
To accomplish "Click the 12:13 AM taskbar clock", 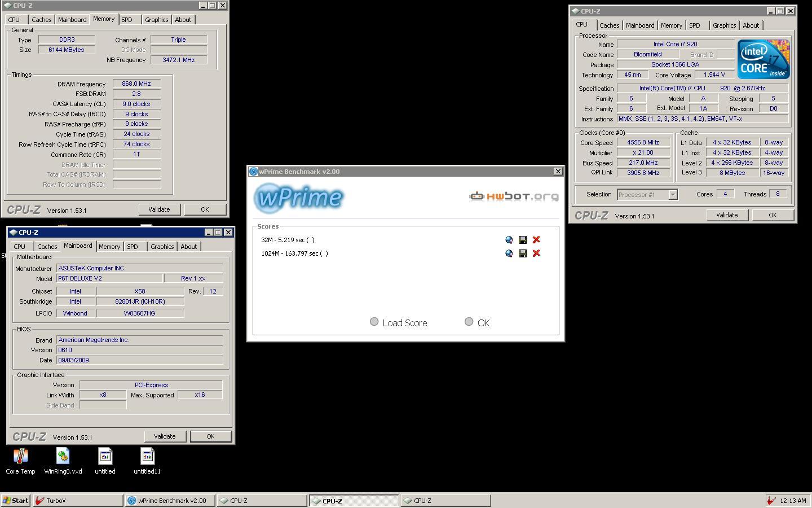I will tap(793, 501).
